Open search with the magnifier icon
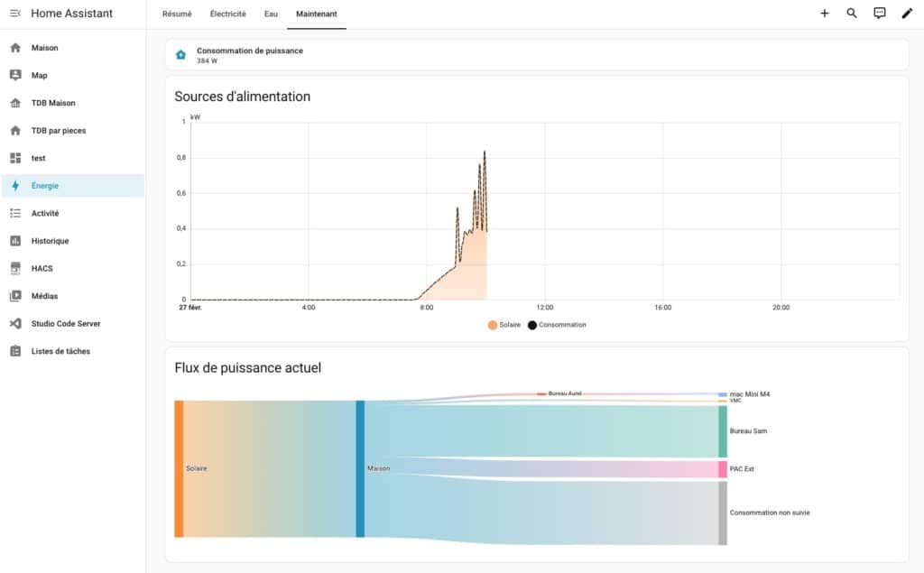The width and height of the screenshot is (924, 573). tap(852, 14)
